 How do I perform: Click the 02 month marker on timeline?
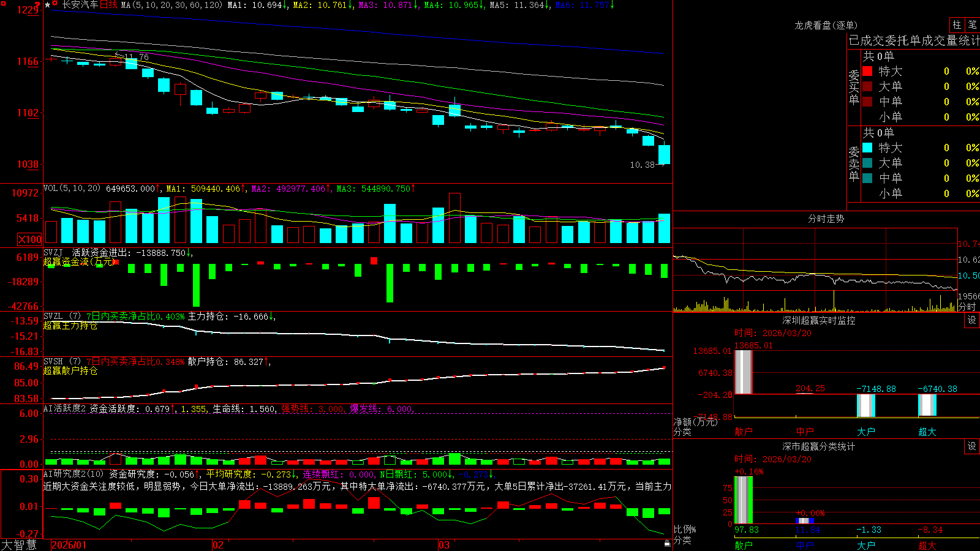pos(218,545)
